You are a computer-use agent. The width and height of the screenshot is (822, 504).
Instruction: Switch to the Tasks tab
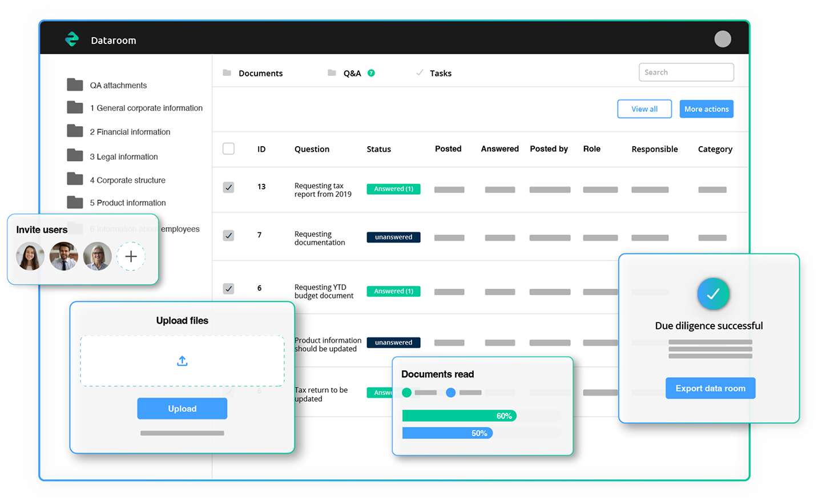[x=440, y=73]
